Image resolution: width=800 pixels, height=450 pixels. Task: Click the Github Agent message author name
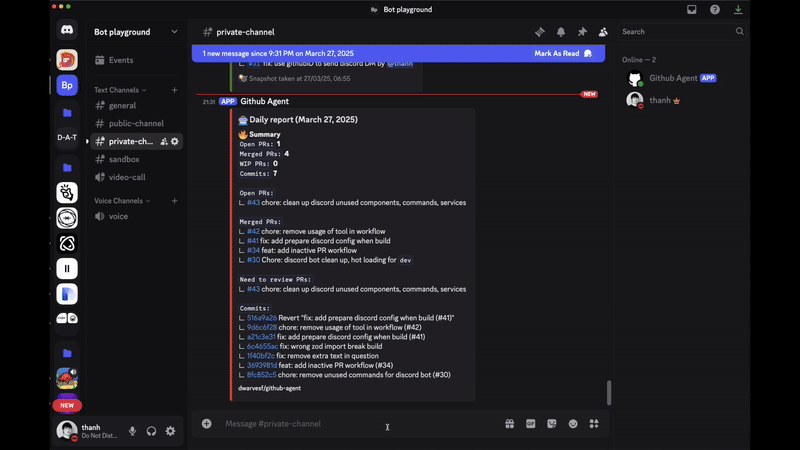coord(264,101)
